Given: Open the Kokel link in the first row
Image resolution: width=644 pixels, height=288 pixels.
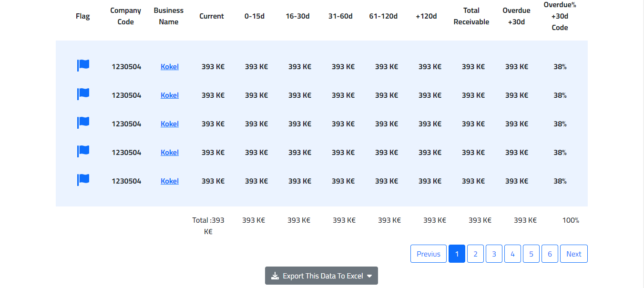Looking at the screenshot, I should pyautogui.click(x=170, y=67).
